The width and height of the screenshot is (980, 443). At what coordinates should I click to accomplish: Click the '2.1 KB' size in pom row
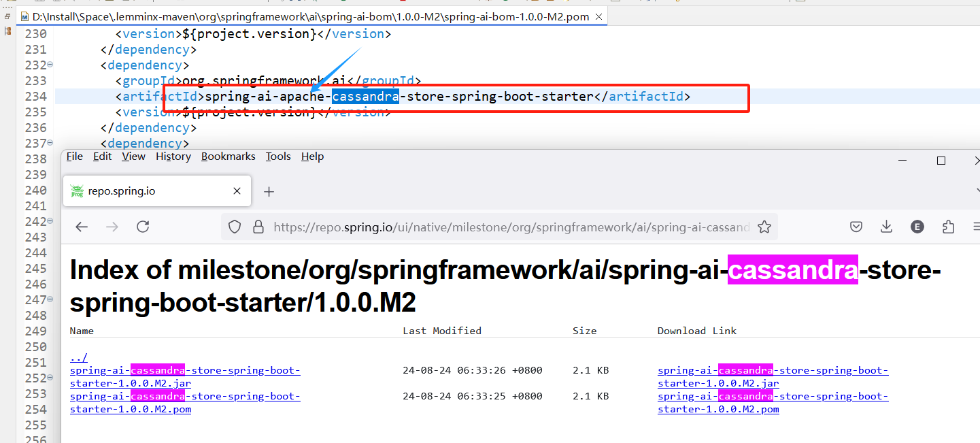(x=590, y=396)
